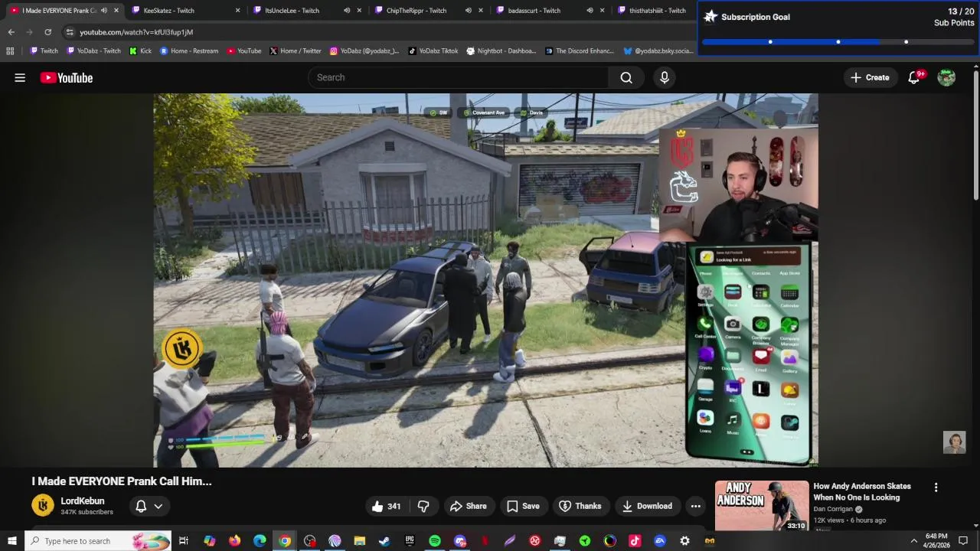
Task: Open Task View on the taskbar
Action: pos(184,541)
